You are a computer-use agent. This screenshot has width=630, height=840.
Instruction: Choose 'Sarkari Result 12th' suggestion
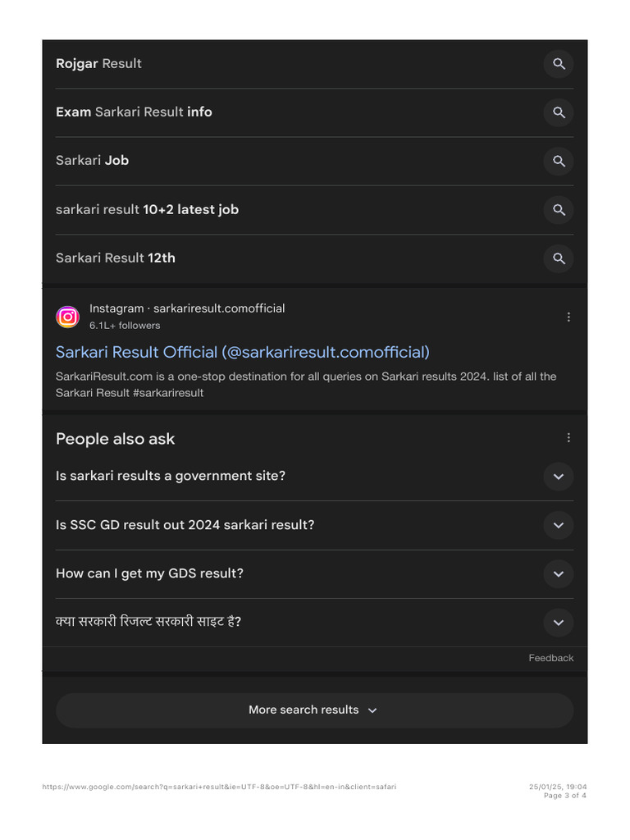tap(115, 258)
